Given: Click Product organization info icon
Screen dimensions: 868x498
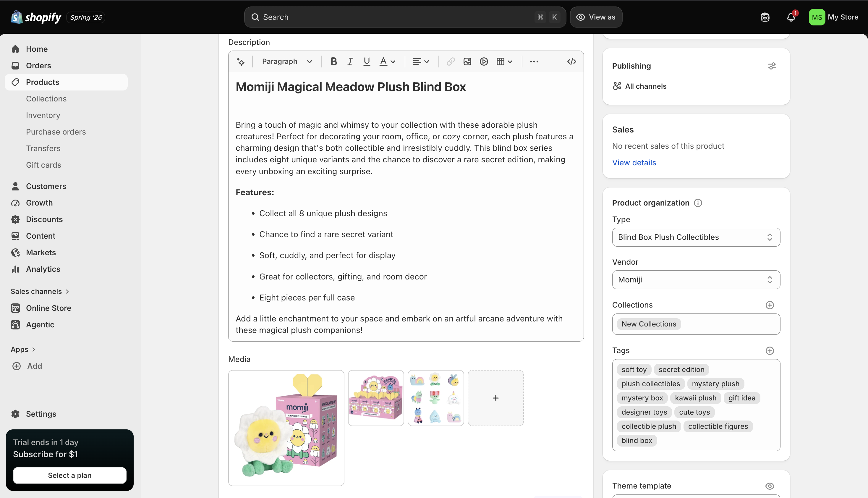Looking at the screenshot, I should 698,203.
